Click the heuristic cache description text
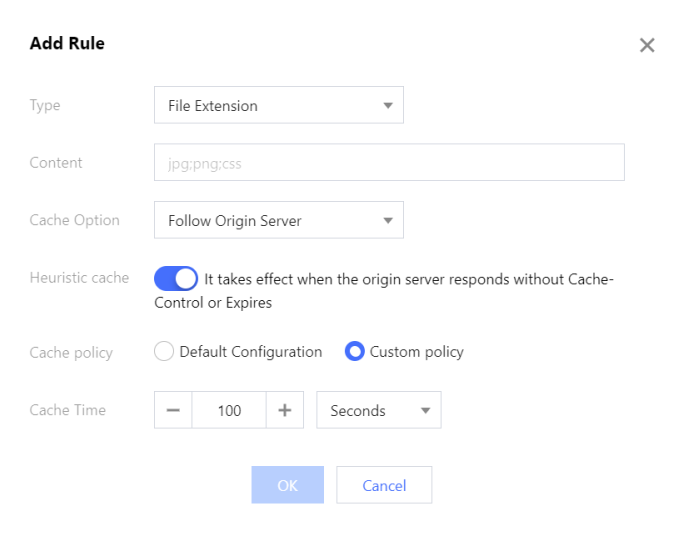This screenshot has width=685, height=534. click(408, 279)
